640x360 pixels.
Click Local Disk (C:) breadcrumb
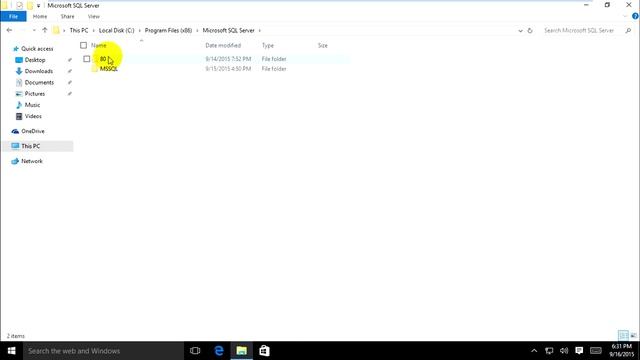[x=116, y=30]
